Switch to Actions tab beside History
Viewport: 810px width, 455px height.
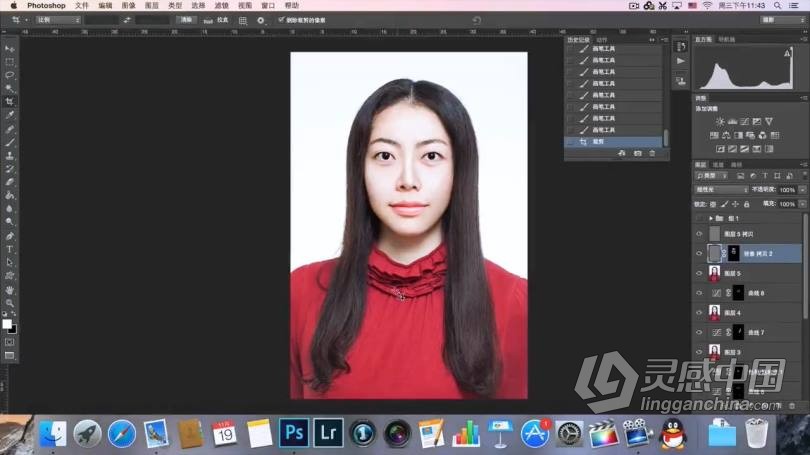602,40
